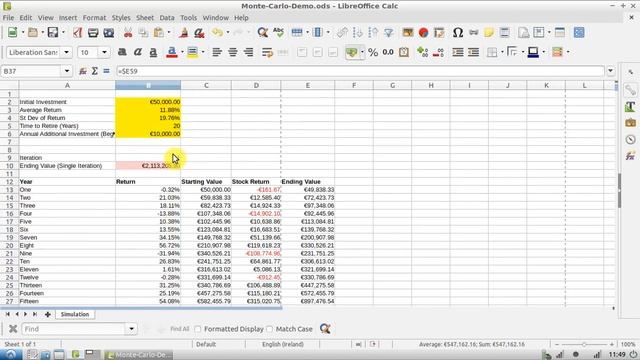The width and height of the screenshot is (640, 360).
Task: Format the cell as number (0.0)
Action: click(x=388, y=52)
